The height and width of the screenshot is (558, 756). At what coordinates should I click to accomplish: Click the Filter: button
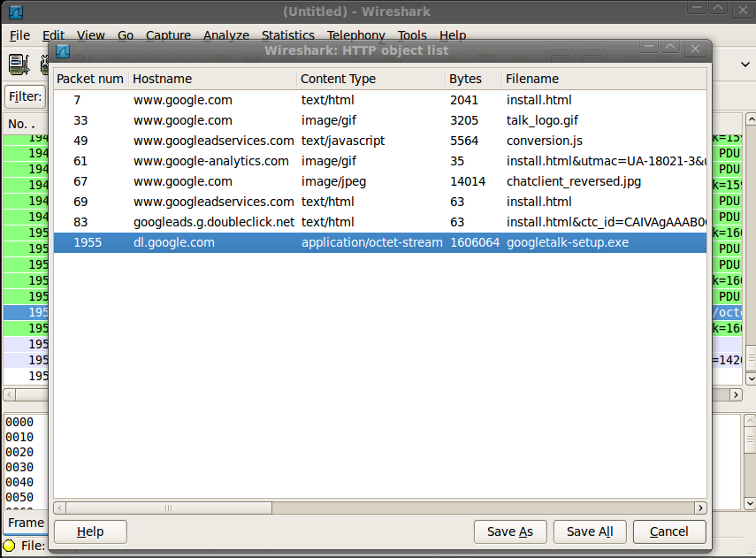tap(25, 96)
